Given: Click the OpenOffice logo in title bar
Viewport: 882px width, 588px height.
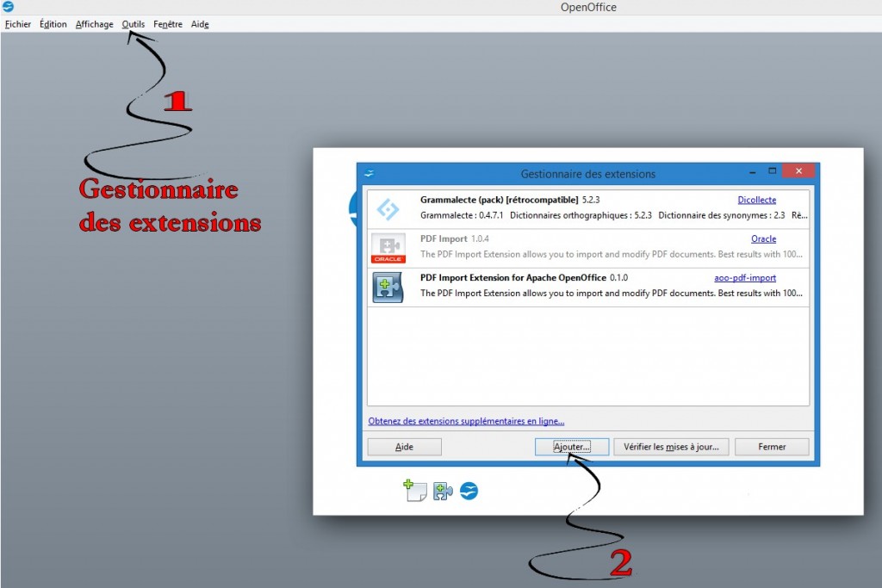Looking at the screenshot, I should pos(8,7).
